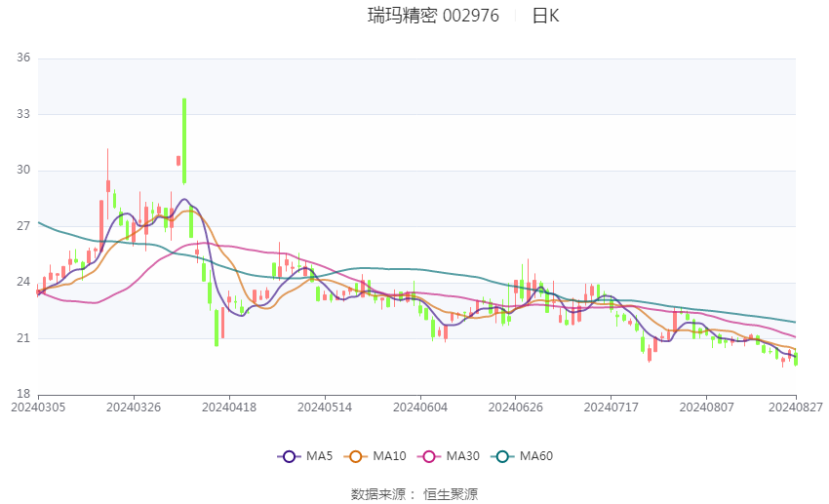The width and height of the screenshot is (829, 504).
Task: Click the 日K label in title
Action: coord(545,16)
